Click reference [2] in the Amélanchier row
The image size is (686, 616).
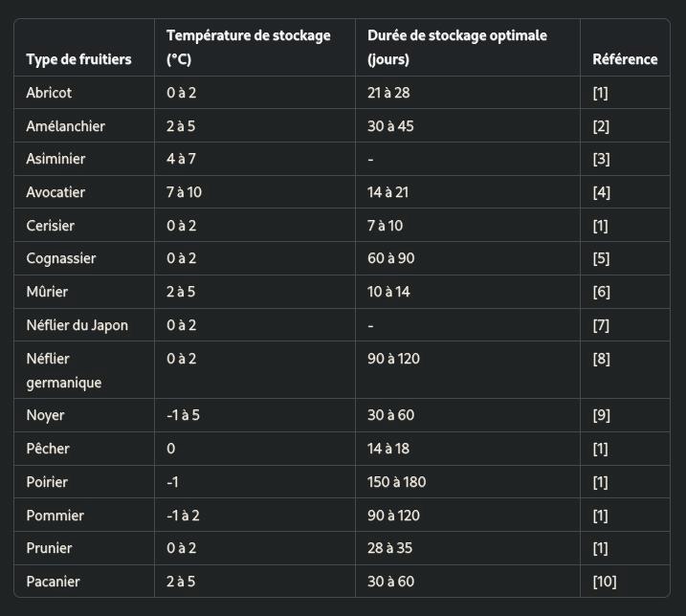coord(600,126)
